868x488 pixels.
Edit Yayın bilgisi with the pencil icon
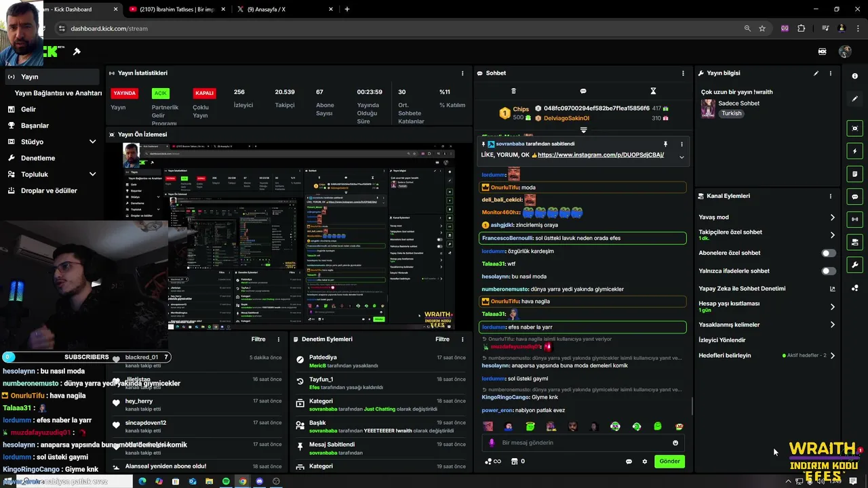pos(816,73)
